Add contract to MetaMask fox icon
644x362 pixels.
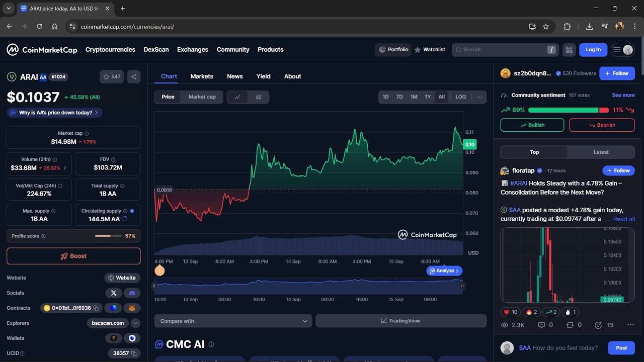click(x=132, y=308)
